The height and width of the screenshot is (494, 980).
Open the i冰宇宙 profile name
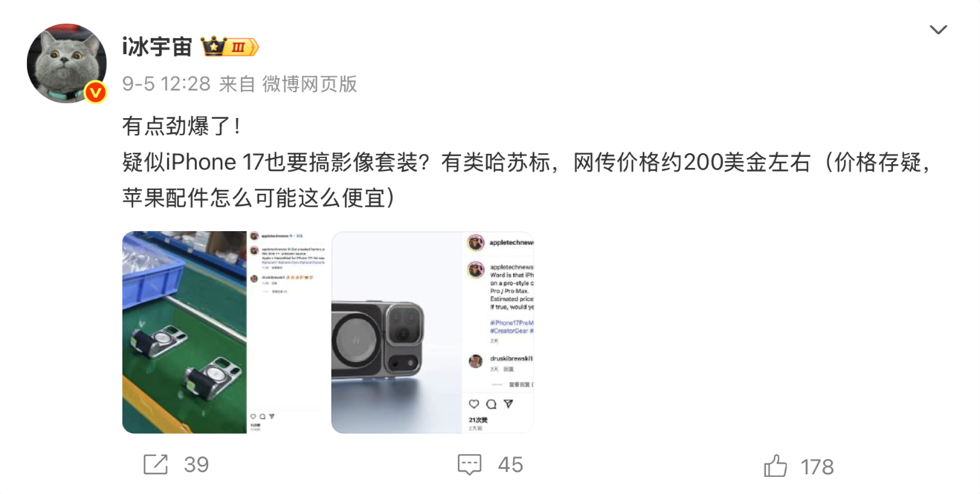tap(157, 48)
